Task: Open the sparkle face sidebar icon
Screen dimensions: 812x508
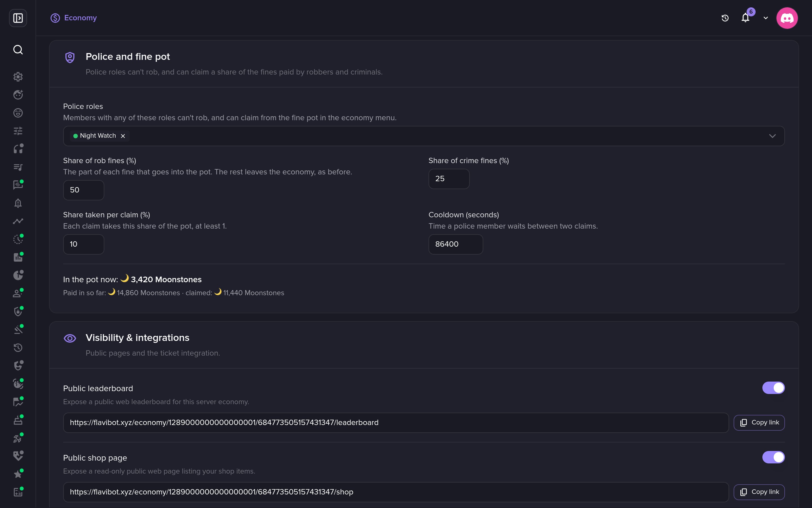Action: (18, 95)
